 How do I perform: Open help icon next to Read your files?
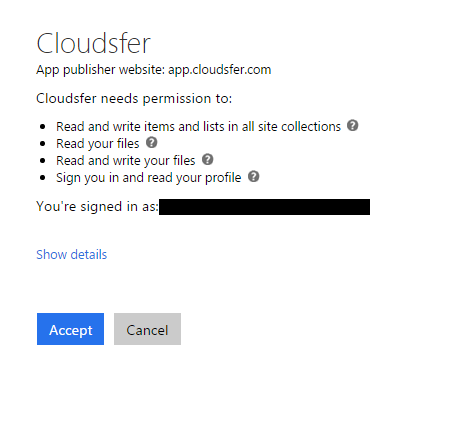point(151,143)
